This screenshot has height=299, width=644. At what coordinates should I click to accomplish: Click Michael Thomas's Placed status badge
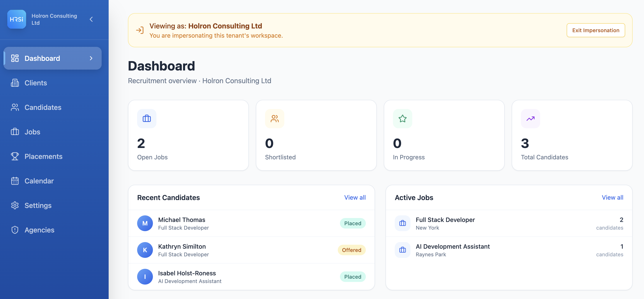click(352, 223)
